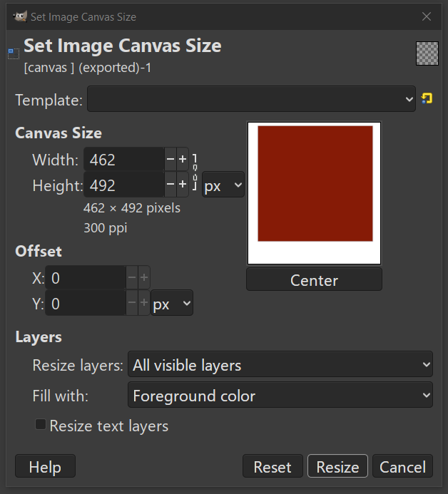This screenshot has height=494, width=448.
Task: Open the canvas size px unit dropdown
Action: click(223, 185)
